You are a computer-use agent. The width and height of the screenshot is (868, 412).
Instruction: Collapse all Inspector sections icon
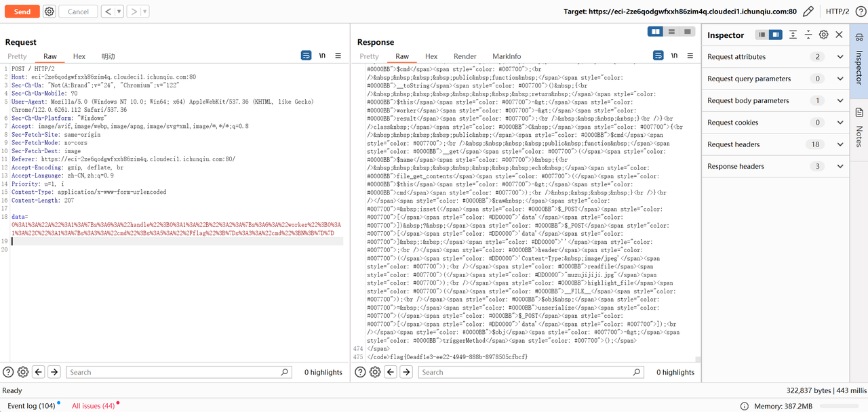[808, 35]
